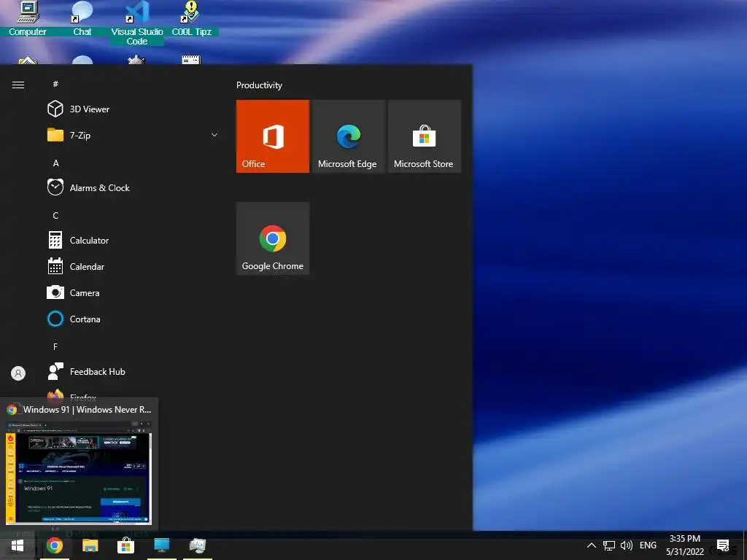Open the blue monitor app in taskbar
747x560 pixels.
click(x=161, y=545)
